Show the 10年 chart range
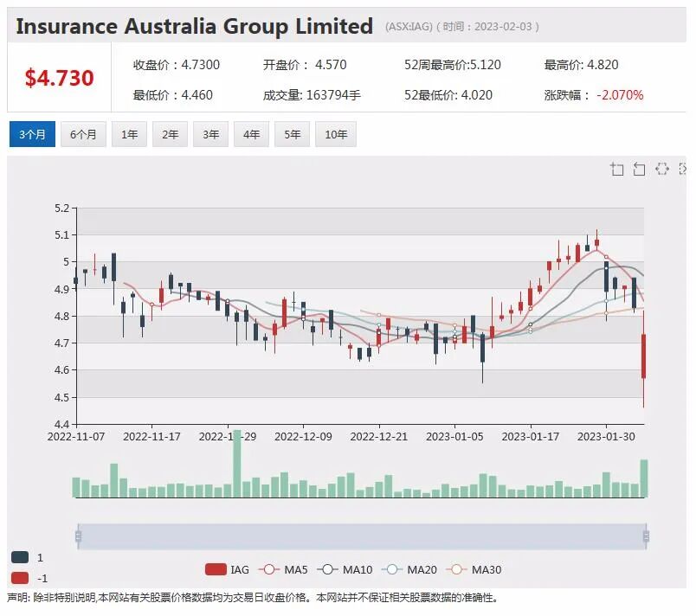 coord(336,134)
